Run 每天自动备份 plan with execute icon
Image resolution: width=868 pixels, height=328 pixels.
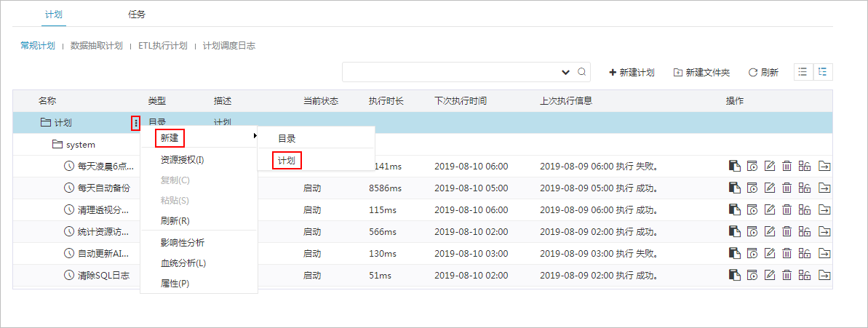pos(752,188)
